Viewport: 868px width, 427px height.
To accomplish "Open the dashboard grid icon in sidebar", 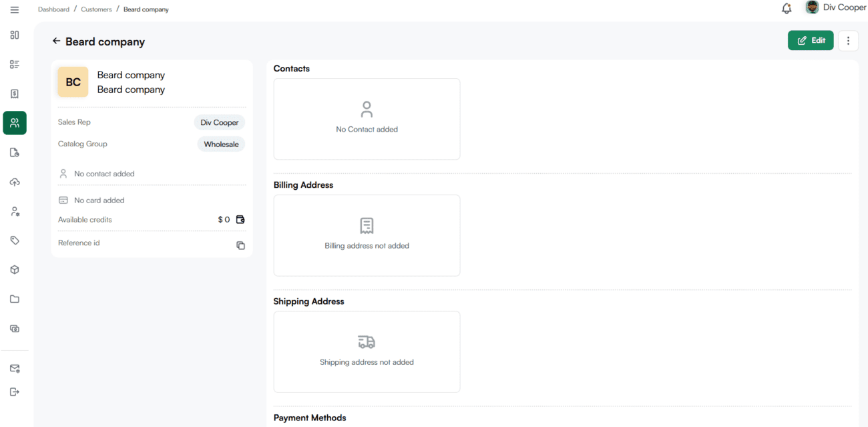I will [x=15, y=35].
